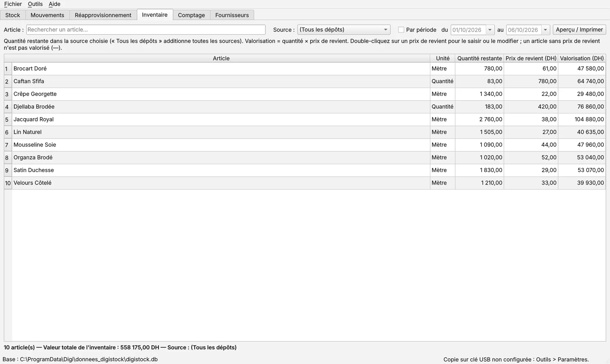Screen dimensions: 610x364
Task: Select the Inventaire tab
Action: coord(155,15)
